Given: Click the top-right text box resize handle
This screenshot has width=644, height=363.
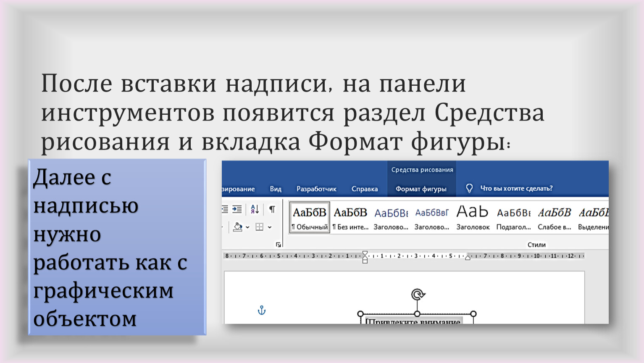Looking at the screenshot, I should pyautogui.click(x=473, y=314).
